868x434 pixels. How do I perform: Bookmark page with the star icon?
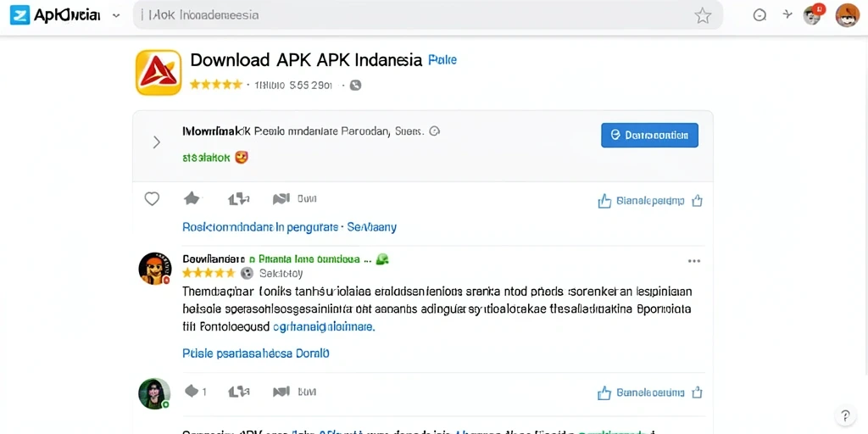pyautogui.click(x=703, y=15)
